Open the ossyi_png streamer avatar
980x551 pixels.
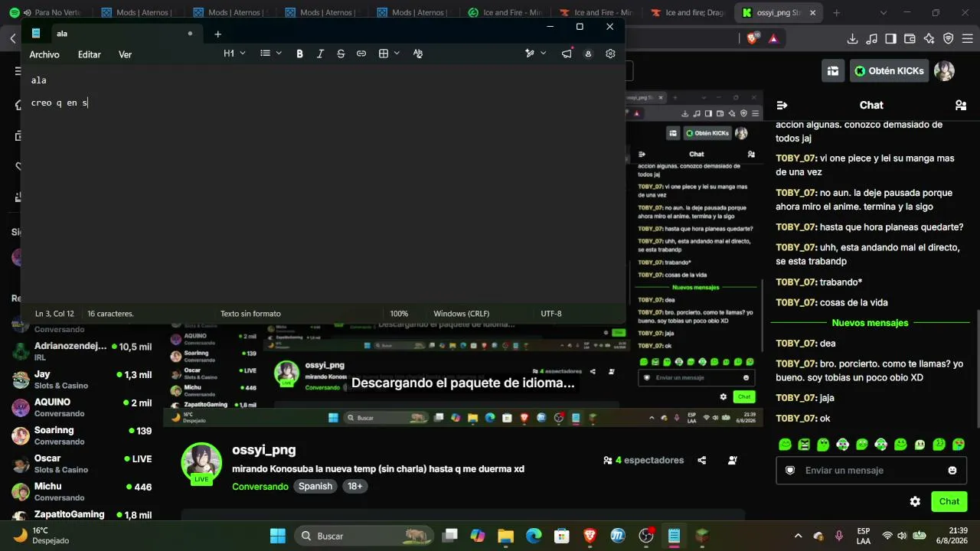point(201,462)
